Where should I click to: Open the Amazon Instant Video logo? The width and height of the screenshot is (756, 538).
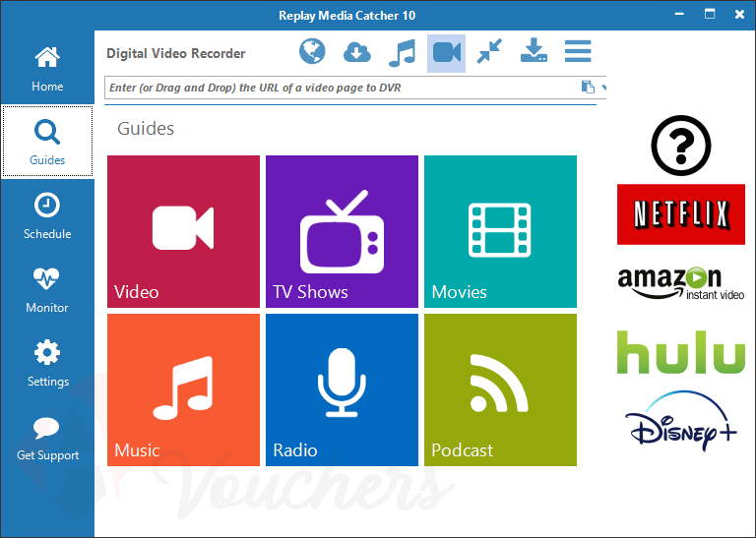click(x=681, y=283)
